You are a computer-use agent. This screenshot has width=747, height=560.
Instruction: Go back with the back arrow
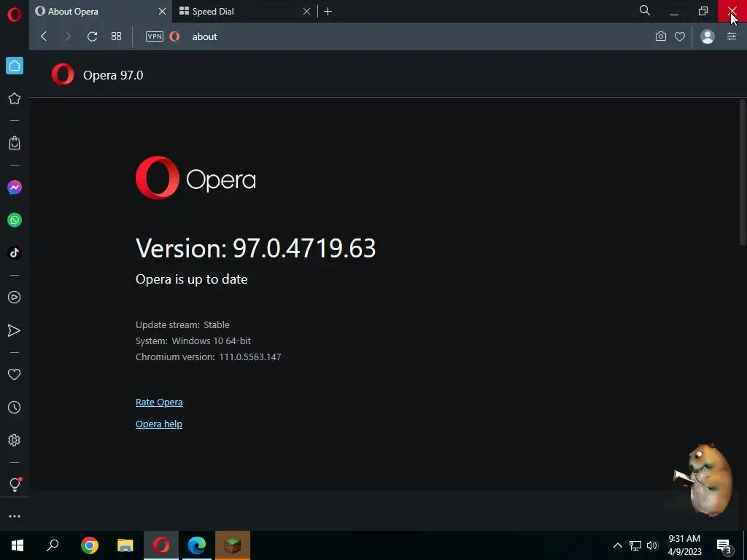coord(43,36)
